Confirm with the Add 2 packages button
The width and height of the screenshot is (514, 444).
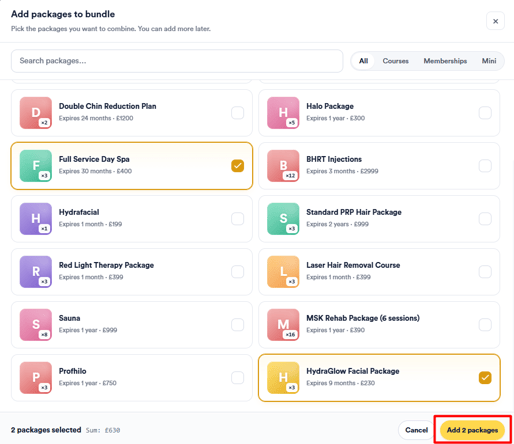point(472,430)
